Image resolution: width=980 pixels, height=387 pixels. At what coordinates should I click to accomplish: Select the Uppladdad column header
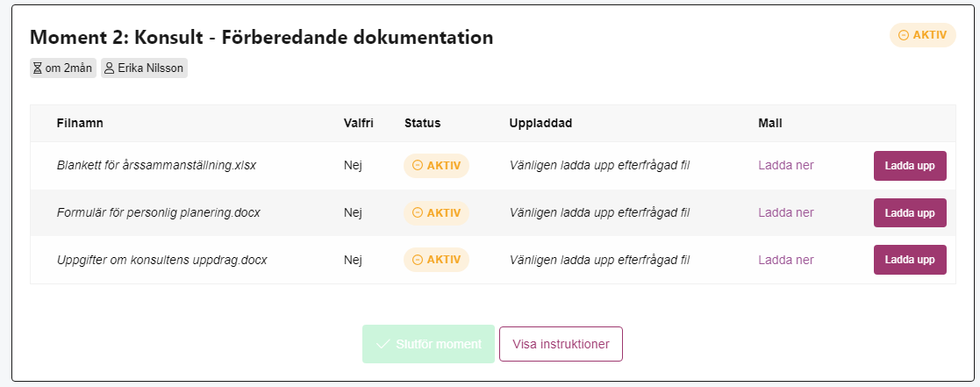540,123
